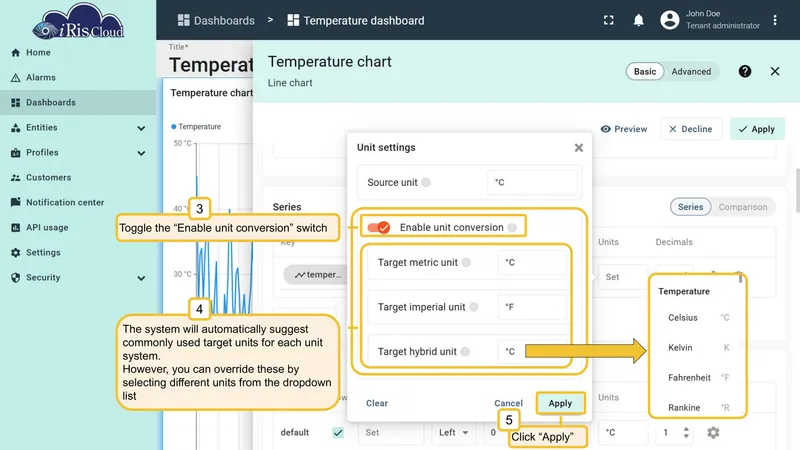Open the Left axis position dropdown

tap(453, 433)
